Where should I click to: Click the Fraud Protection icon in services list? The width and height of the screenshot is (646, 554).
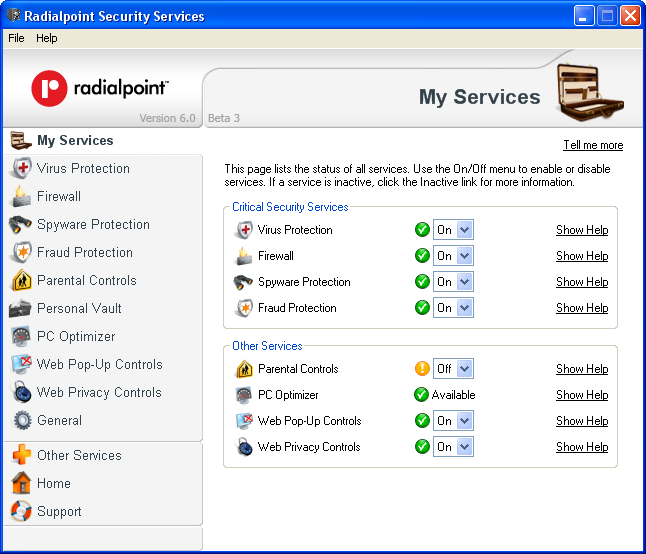click(x=245, y=308)
